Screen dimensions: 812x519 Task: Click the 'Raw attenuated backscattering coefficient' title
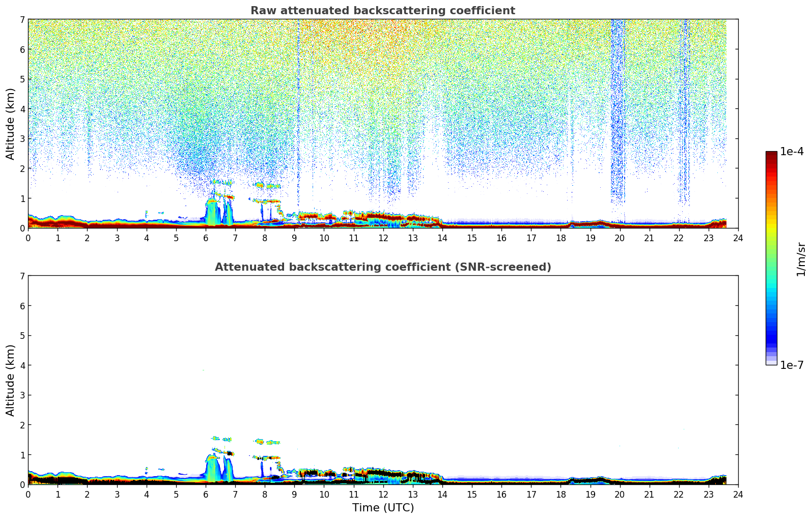pos(383,11)
